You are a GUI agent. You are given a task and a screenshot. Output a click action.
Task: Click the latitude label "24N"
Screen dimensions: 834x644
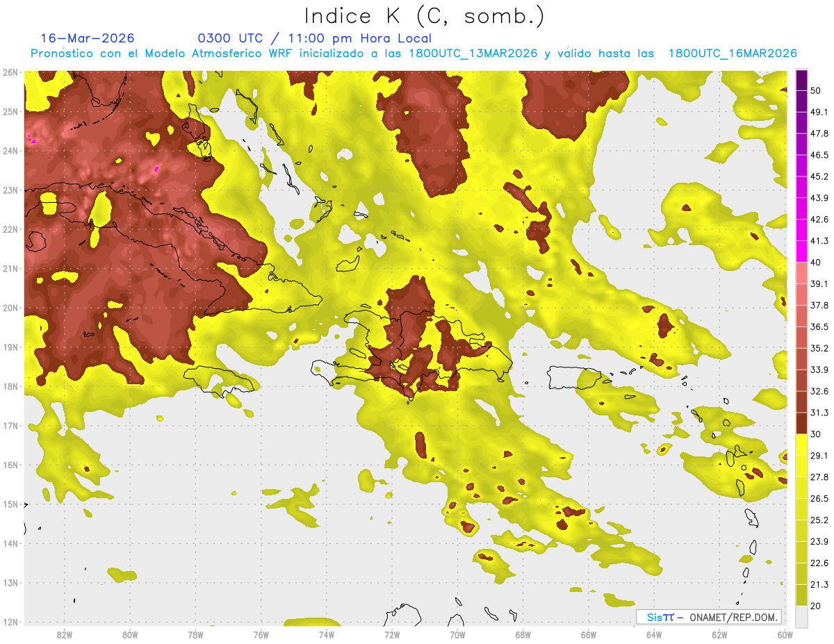(x=10, y=151)
